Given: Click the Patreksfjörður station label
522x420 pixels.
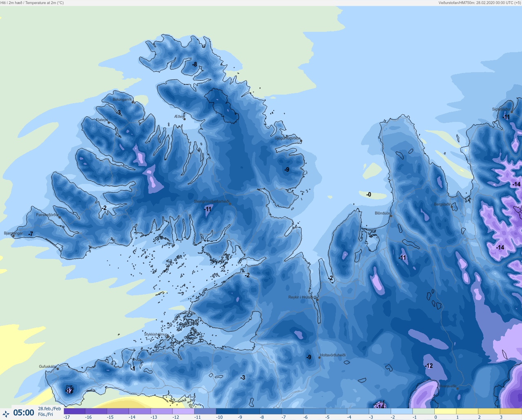Looking at the screenshot, I should [x=47, y=215].
